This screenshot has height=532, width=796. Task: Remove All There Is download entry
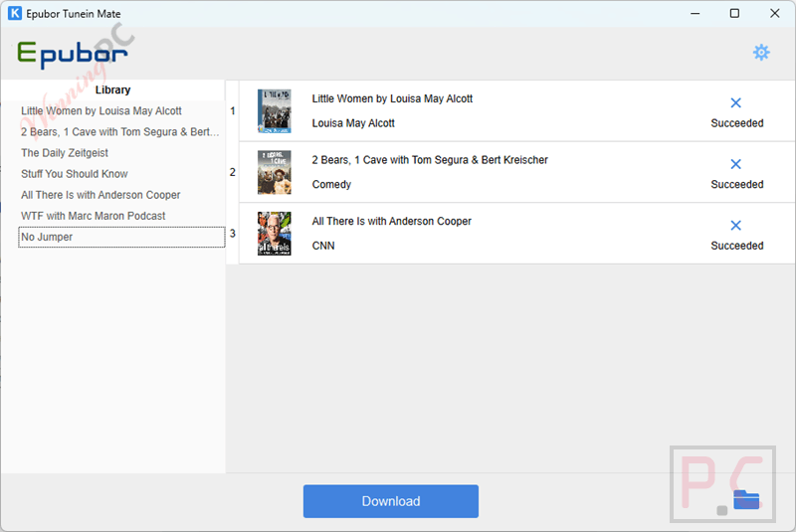tap(735, 225)
